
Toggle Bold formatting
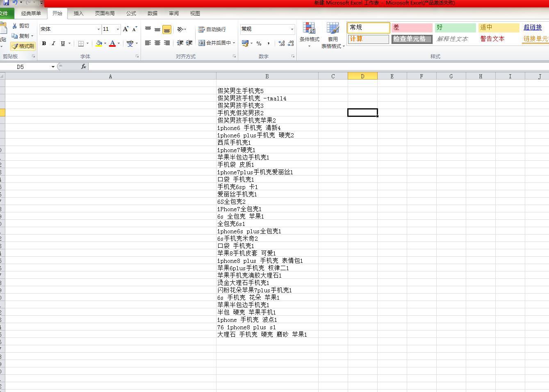44,43
